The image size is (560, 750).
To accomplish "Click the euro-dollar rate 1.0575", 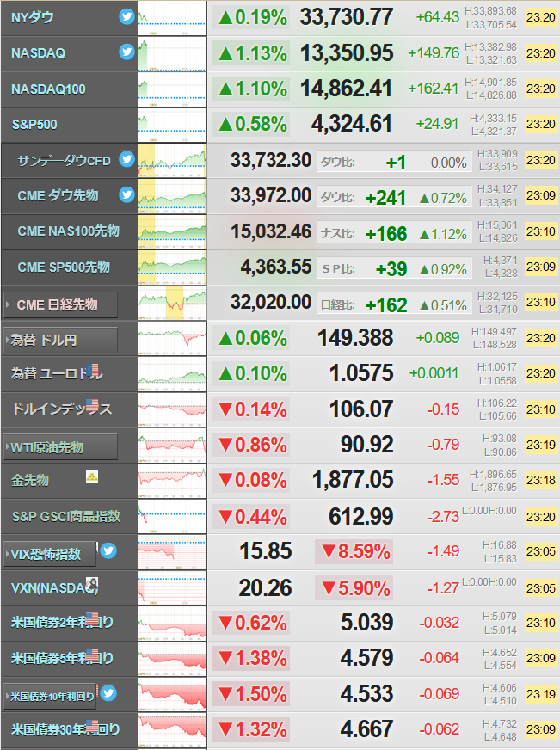I will pos(361,373).
